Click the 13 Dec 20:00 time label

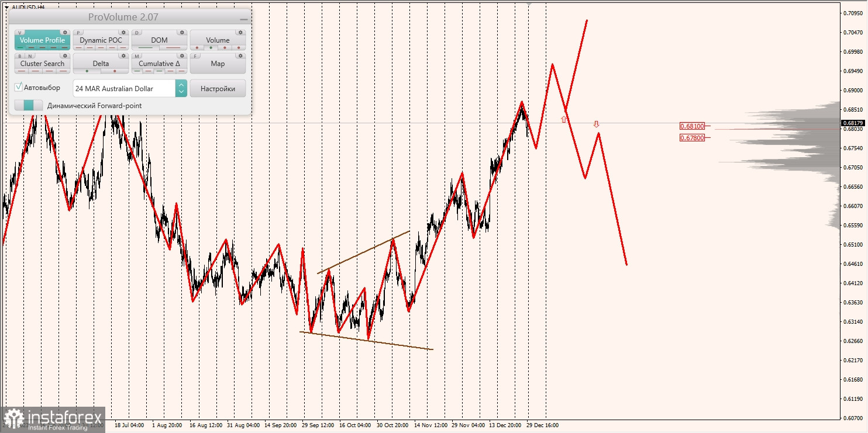pyautogui.click(x=505, y=425)
